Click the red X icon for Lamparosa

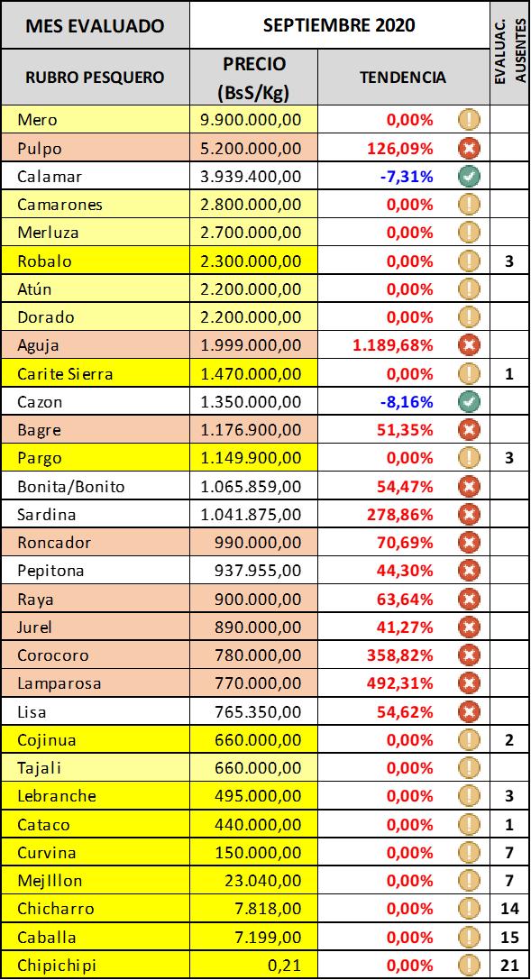[x=467, y=683]
